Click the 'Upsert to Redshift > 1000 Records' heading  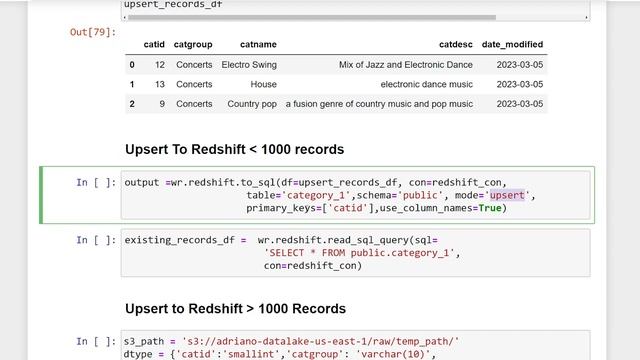point(236,309)
